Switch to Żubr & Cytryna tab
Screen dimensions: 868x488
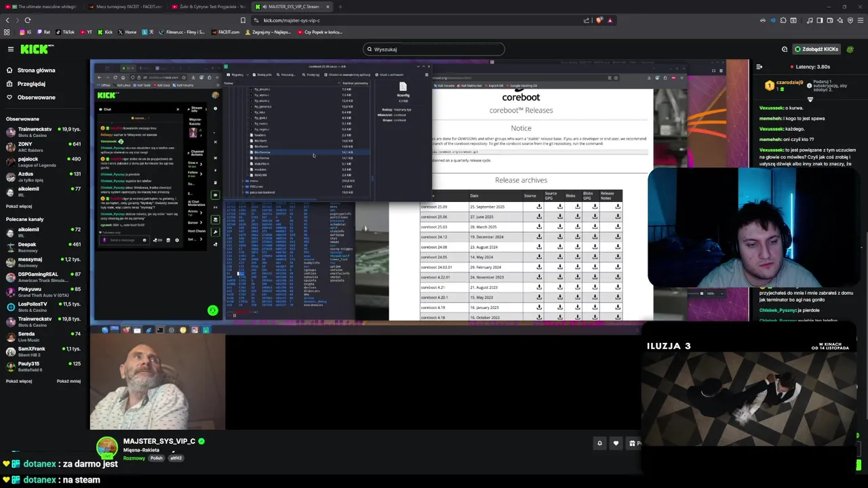(x=210, y=7)
